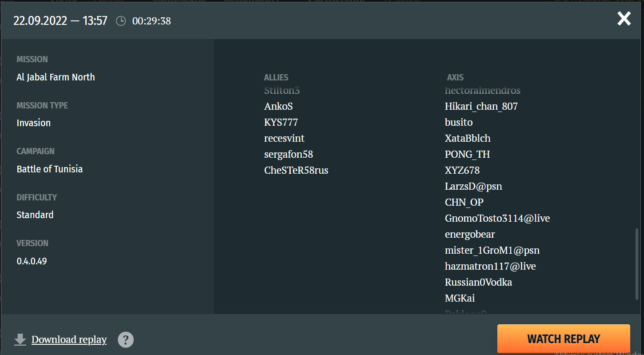Select Axis player MGKai
This screenshot has width=644, height=355.
point(460,298)
